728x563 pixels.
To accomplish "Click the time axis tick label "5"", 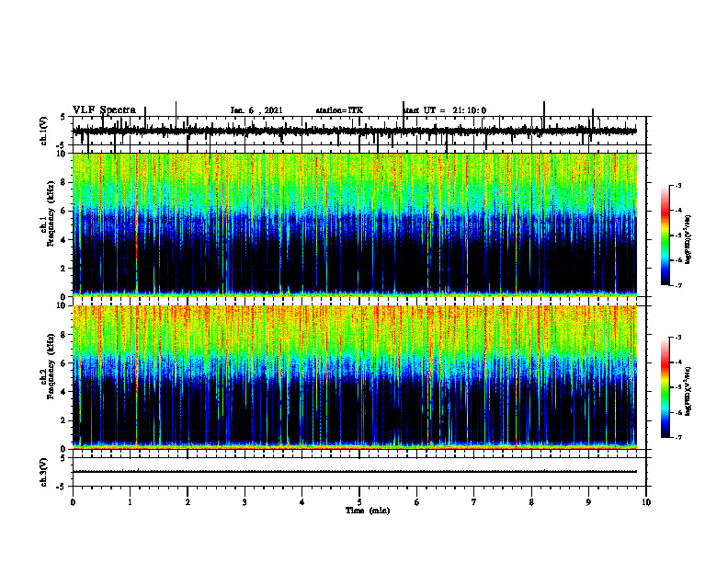I will point(359,502).
